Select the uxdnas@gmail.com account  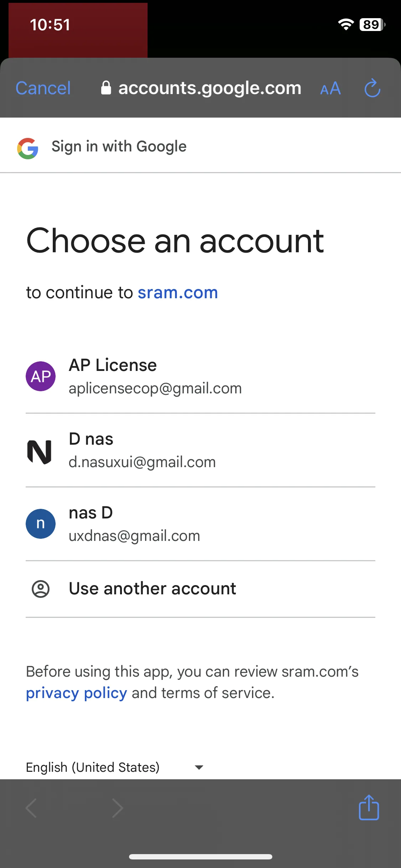[x=200, y=524]
